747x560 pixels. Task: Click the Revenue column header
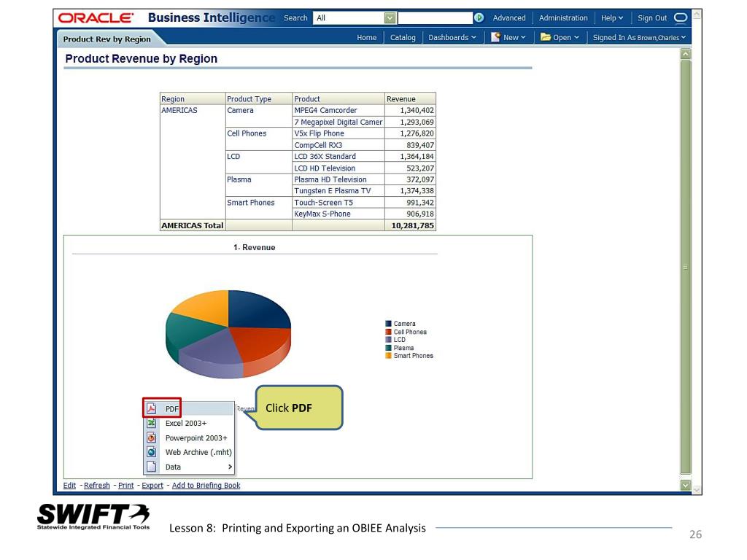tap(410, 98)
